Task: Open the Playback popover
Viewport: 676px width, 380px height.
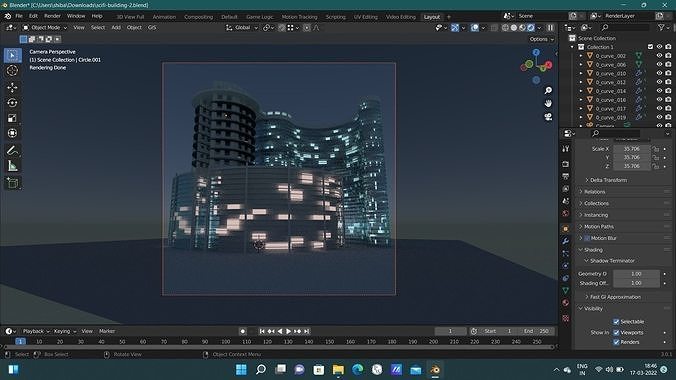Action: [x=36, y=331]
